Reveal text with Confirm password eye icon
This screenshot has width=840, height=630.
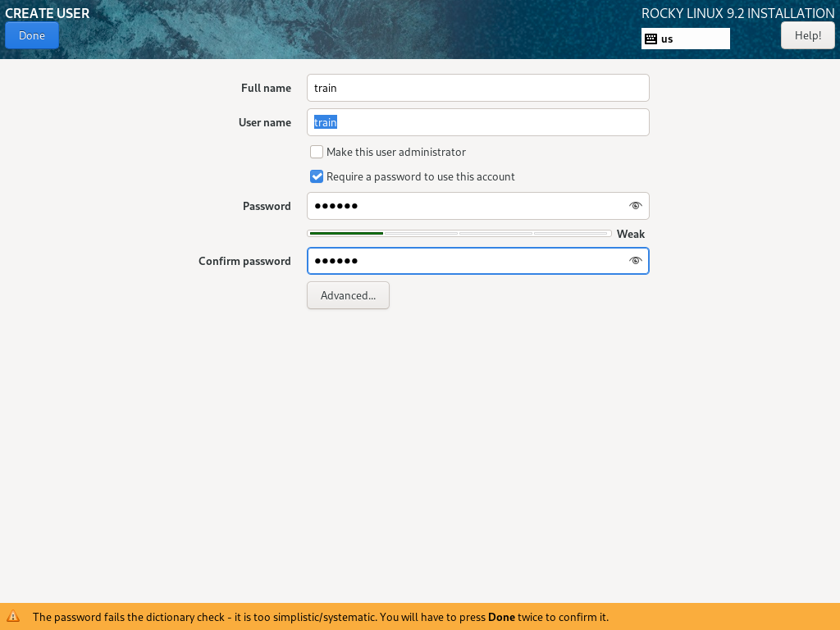tap(636, 261)
